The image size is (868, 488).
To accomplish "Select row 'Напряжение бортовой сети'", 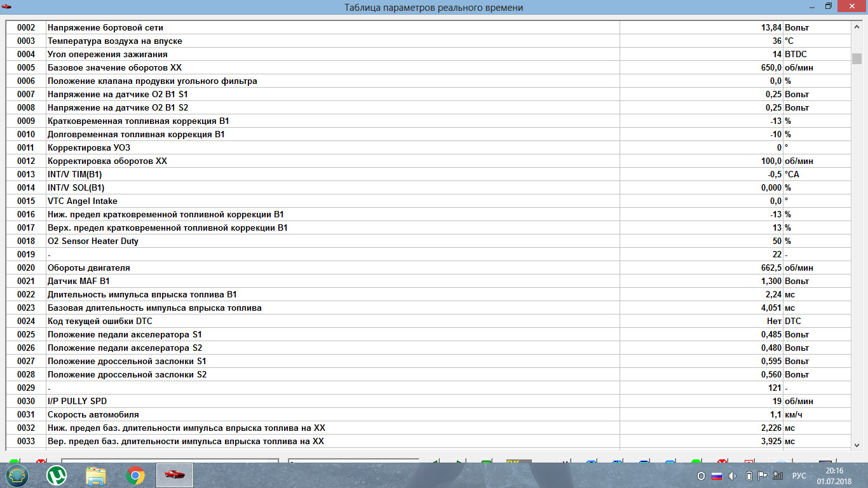I will pos(428,28).
